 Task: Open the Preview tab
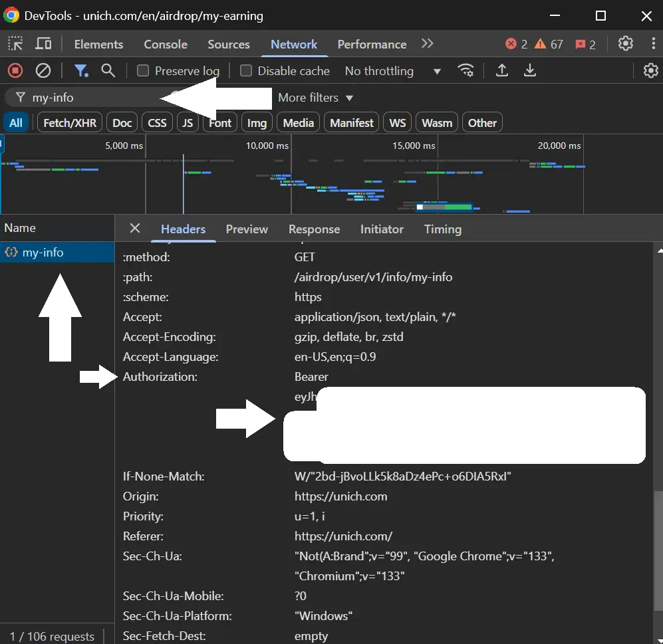click(x=247, y=229)
